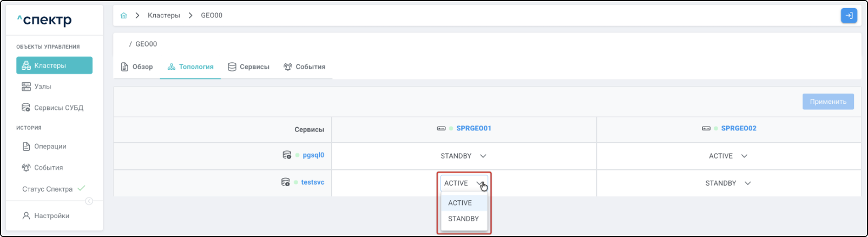Switch to the Обзор tab
The width and height of the screenshot is (868, 237).
tap(137, 67)
